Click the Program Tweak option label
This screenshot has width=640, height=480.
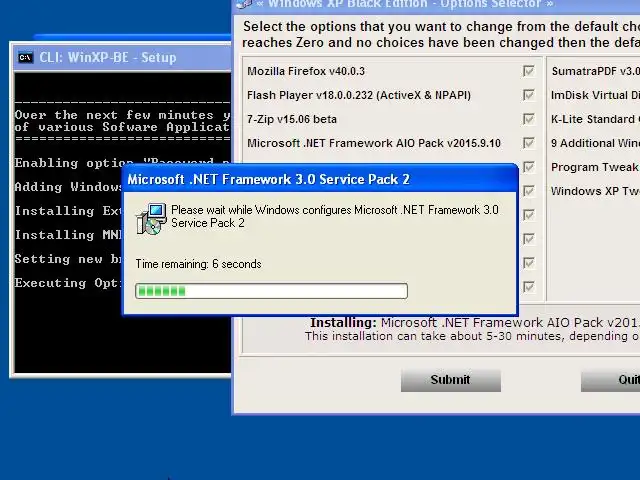596,167
